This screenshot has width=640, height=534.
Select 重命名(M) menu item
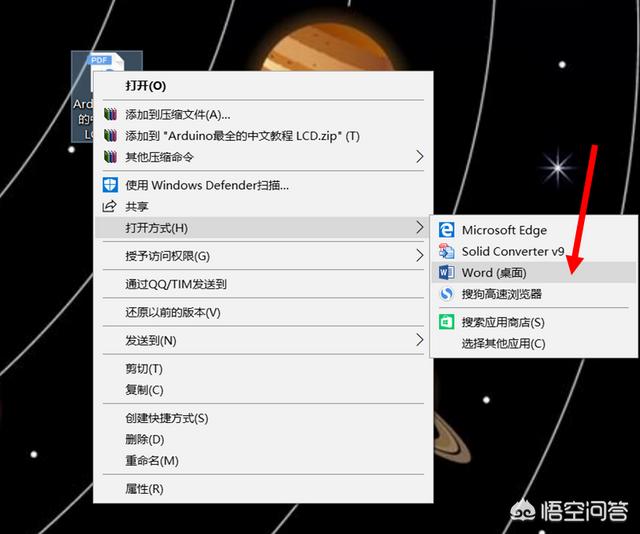pyautogui.click(x=263, y=461)
